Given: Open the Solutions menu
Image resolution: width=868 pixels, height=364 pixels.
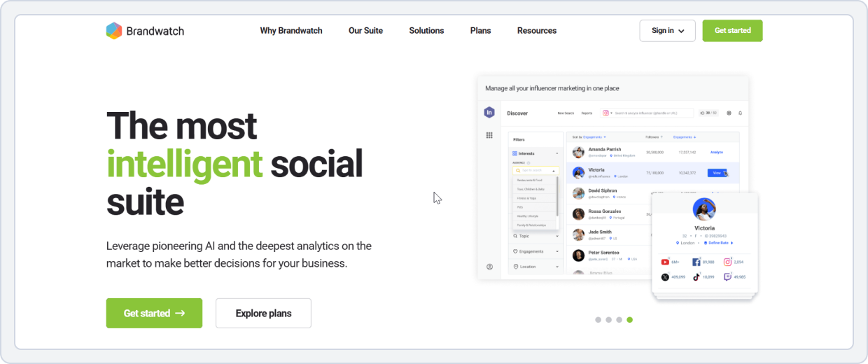Looking at the screenshot, I should click(426, 31).
